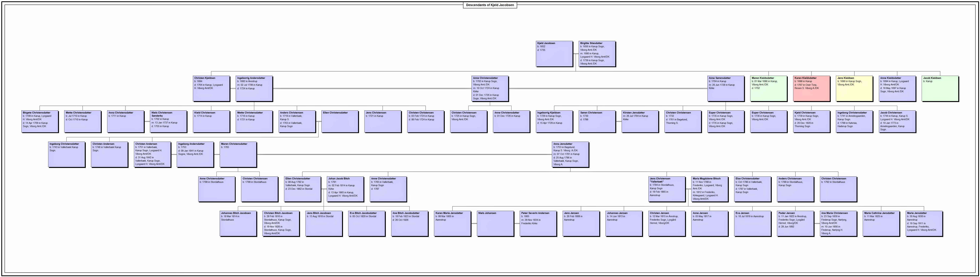This screenshot has width=980, height=277.
Task: Click Christen Christensen born 1799 in Stordalhuus
Action: tap(260, 189)
